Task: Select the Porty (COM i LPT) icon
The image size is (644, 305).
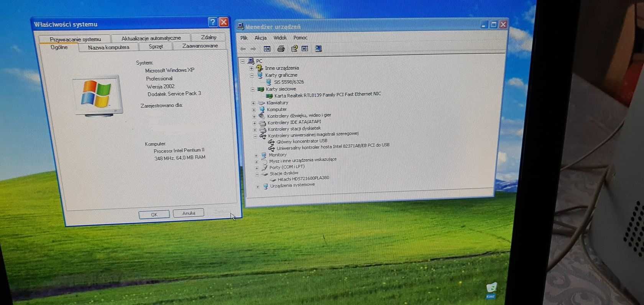Action: [264, 168]
